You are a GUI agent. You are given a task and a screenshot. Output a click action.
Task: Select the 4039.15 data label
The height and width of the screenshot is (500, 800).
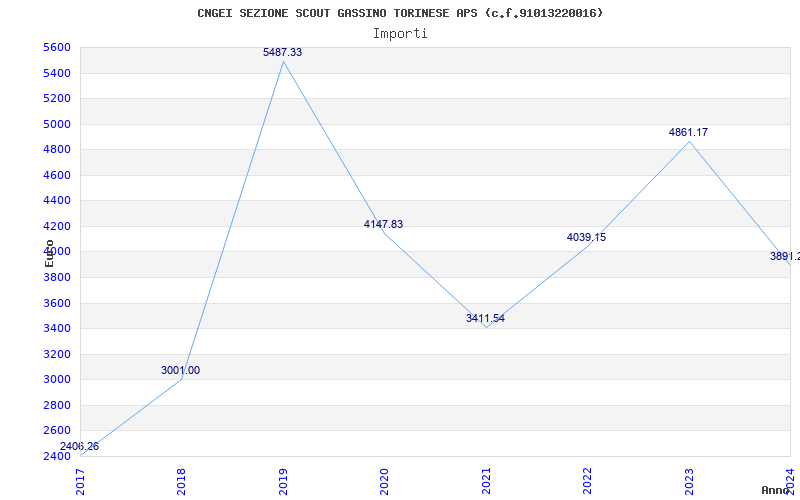[586, 237]
